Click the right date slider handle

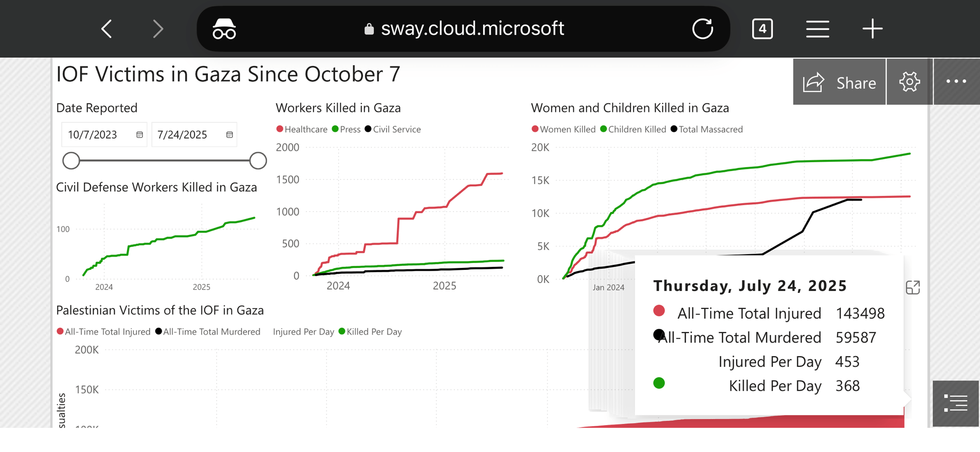click(x=258, y=161)
